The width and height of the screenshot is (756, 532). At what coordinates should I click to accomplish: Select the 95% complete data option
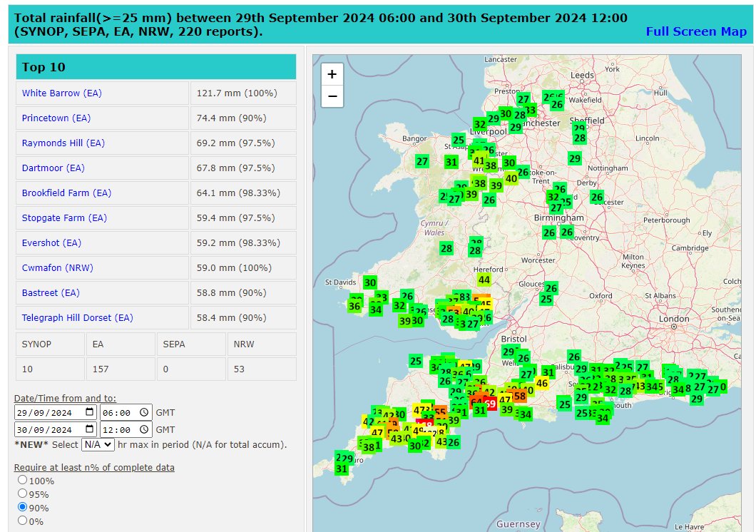[x=22, y=493]
